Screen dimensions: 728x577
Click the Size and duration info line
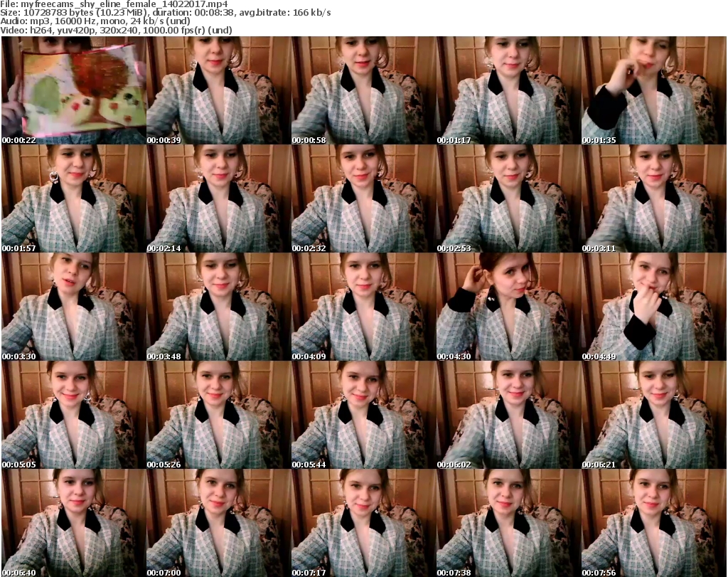(x=166, y=13)
